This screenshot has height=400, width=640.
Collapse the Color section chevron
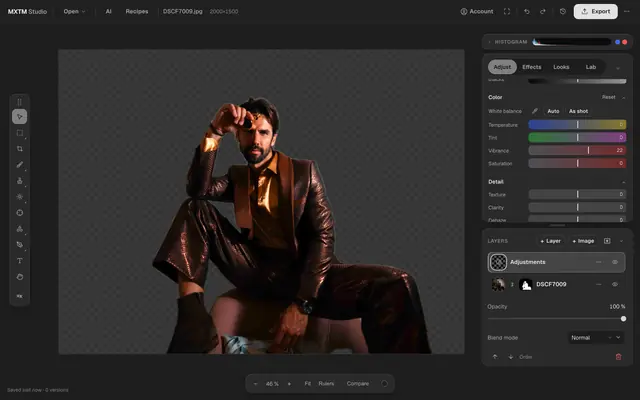pos(624,98)
